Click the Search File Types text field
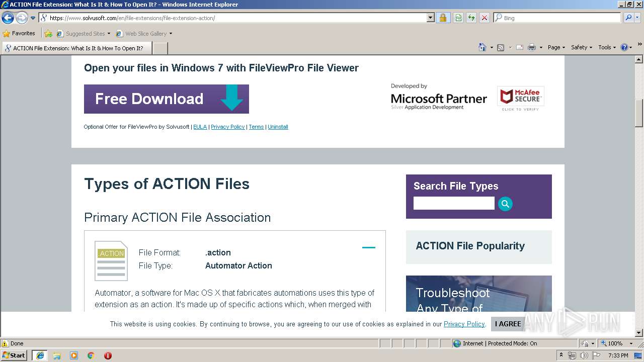 454,203
